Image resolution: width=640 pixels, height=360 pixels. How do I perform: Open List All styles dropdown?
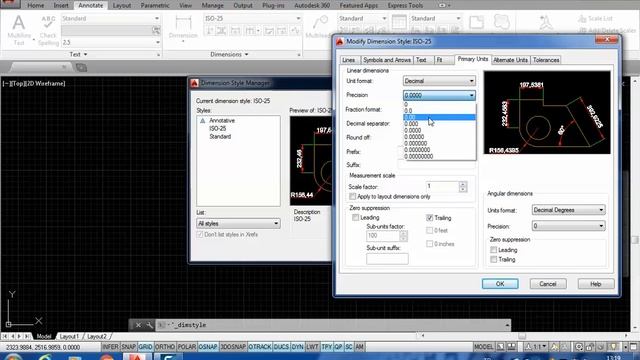[x=238, y=223]
